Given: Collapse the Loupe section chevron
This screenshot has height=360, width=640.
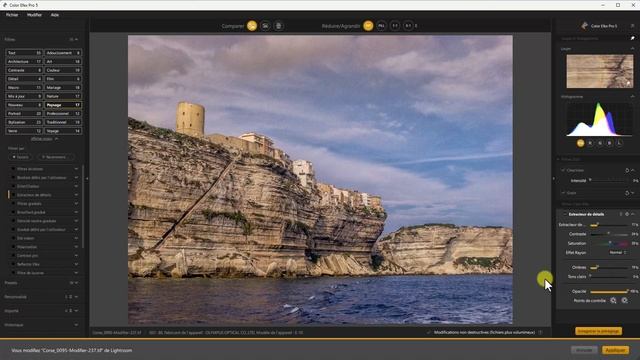Looking at the screenshot, I should pos(633,49).
